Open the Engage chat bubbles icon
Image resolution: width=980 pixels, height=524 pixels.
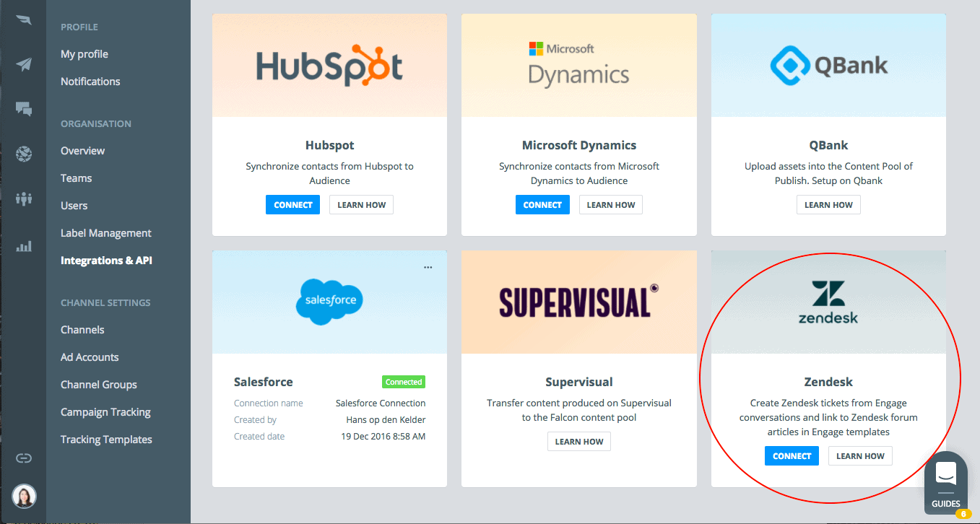tap(24, 110)
